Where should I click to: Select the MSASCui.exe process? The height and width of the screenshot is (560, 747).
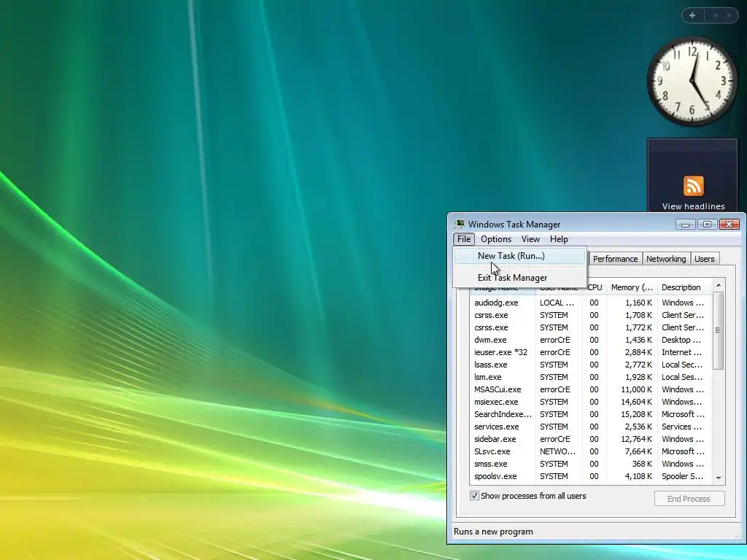point(591,389)
